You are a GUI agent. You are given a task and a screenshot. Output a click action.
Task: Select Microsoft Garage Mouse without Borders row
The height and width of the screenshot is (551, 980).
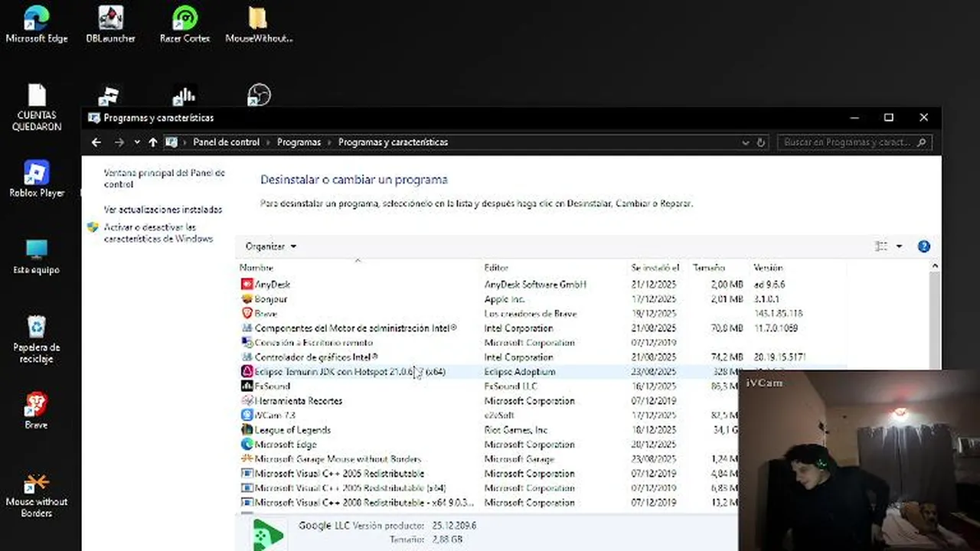(x=488, y=458)
